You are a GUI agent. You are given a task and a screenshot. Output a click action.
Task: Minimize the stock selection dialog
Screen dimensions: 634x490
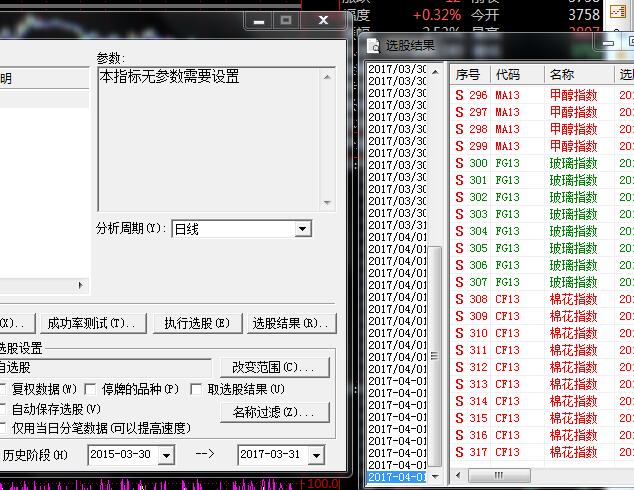(259, 20)
